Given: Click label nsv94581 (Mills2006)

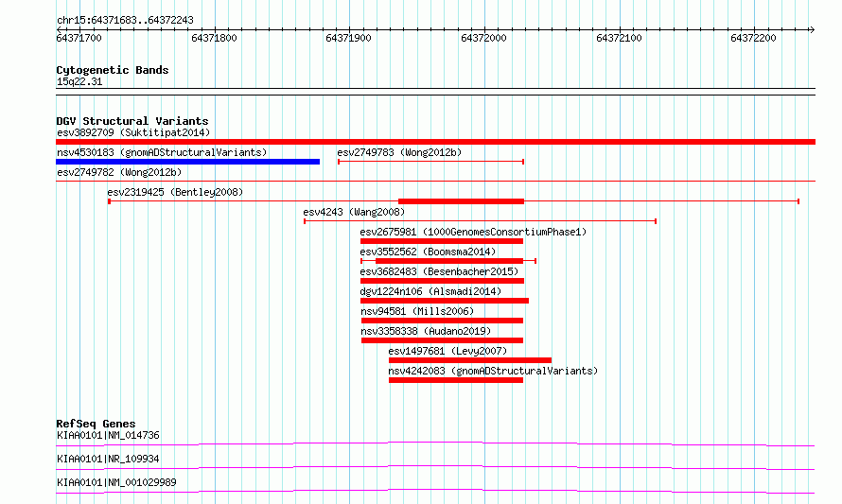Looking at the screenshot, I should pos(417,311).
